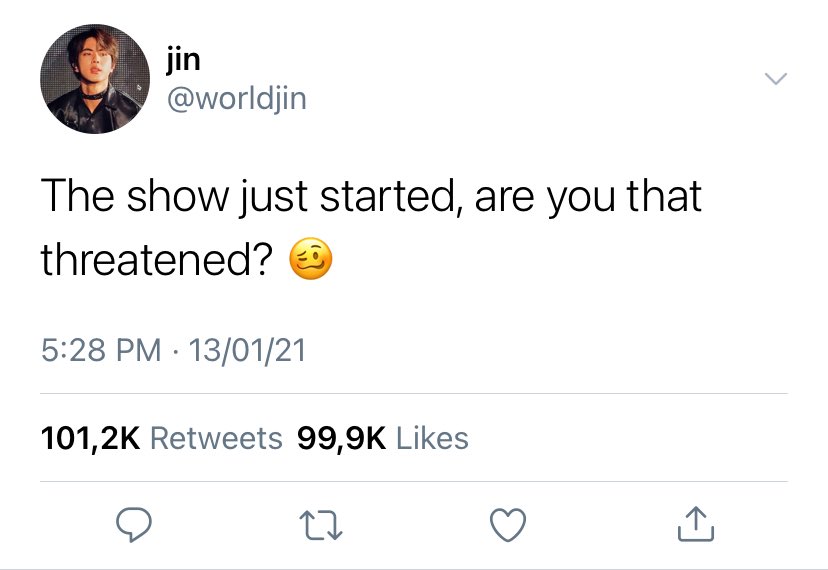This screenshot has width=828, height=570.
Task: Click the 13/01/21 date
Action: click(x=247, y=350)
